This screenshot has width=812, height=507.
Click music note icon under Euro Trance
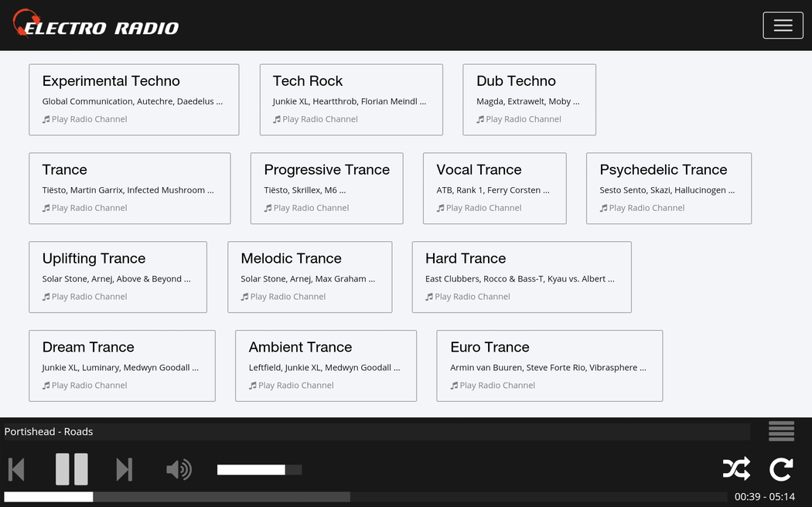[454, 386]
